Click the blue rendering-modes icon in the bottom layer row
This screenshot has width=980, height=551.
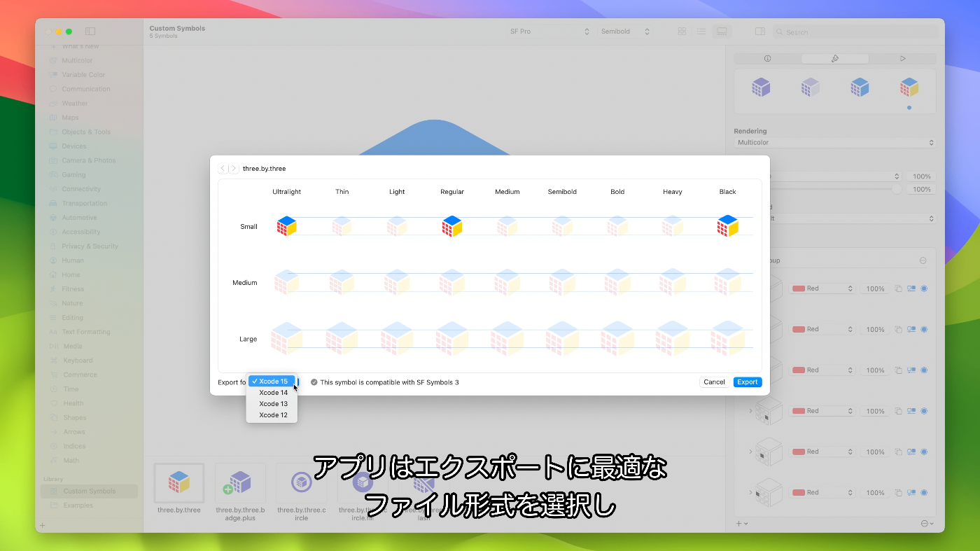coord(911,492)
